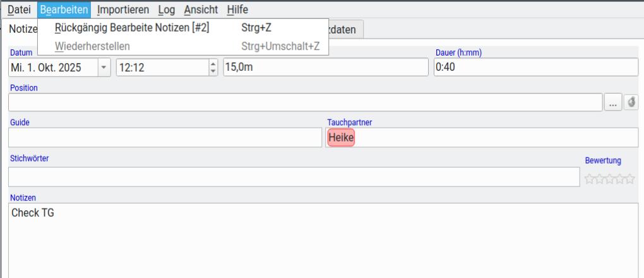The height and width of the screenshot is (278, 644).
Task: Open the Ansicht menu
Action: [x=201, y=9]
